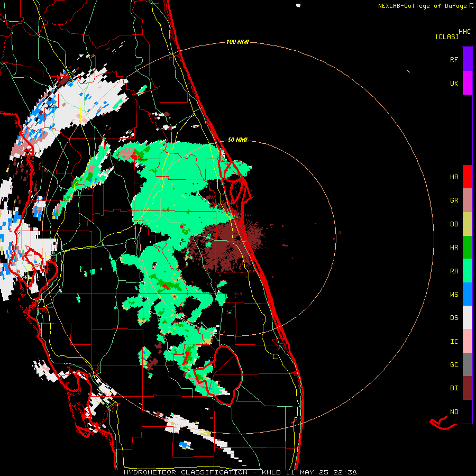Select the WS blue legend swatch
This screenshot has height=476, width=476.
click(x=467, y=294)
